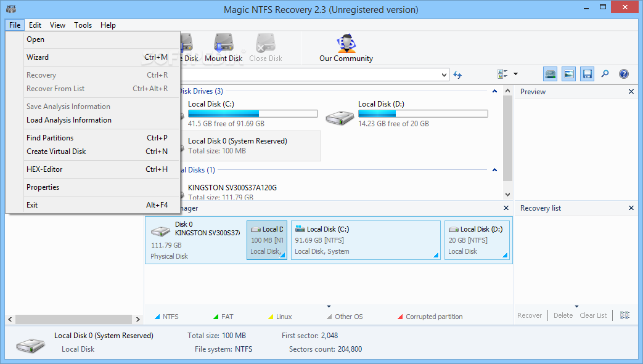
Task: Click the app icon in title bar
Action: click(x=11, y=9)
